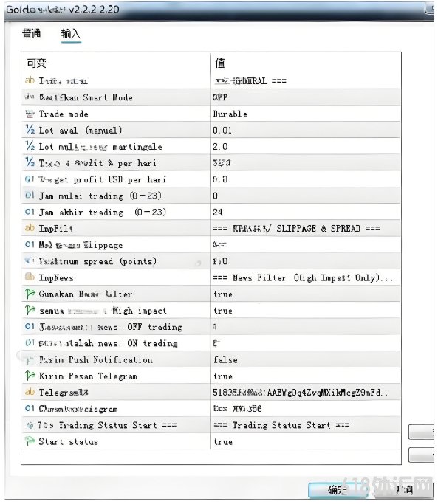Click the green arrow icon of Start status
The width and height of the screenshot is (438, 504).
(x=30, y=441)
